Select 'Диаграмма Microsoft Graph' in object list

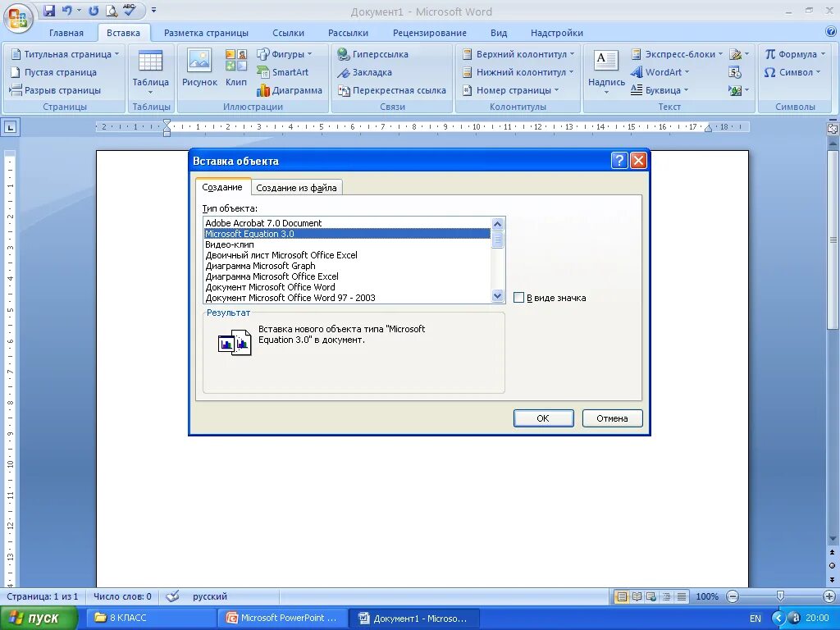[347, 266]
